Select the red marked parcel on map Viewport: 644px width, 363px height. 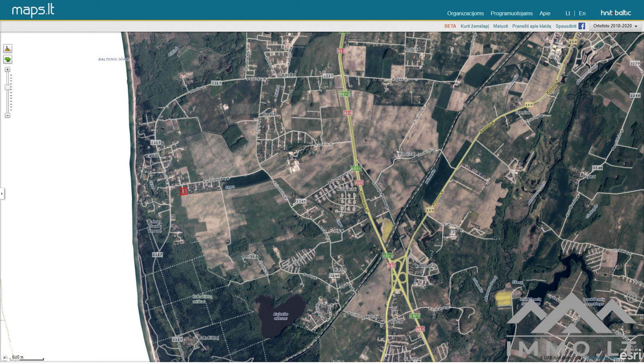pos(183,191)
